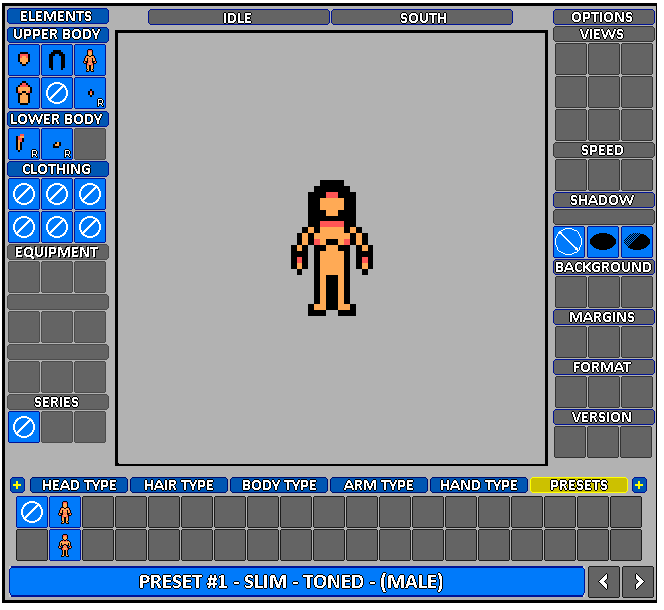Click the empty-slot icon in Upper Body
This screenshot has width=664, height=610.
pos(57,93)
